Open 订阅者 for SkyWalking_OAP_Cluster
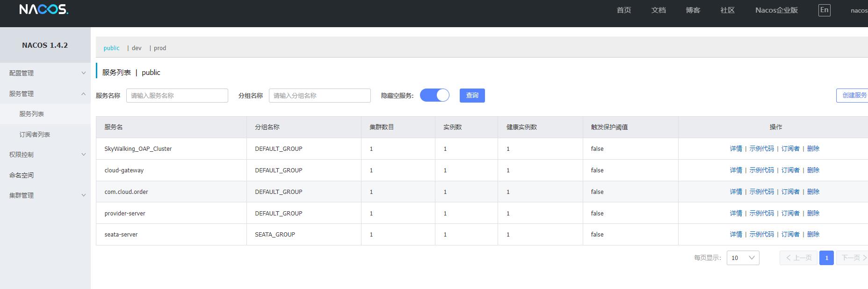 (791, 148)
